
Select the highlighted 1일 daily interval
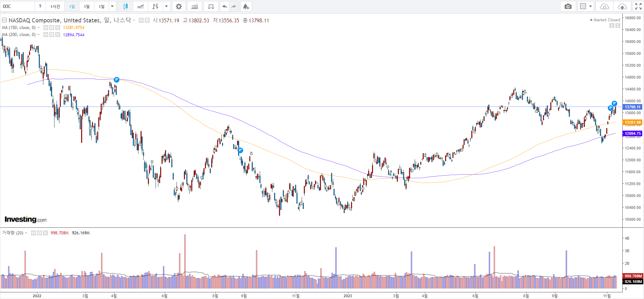[72, 6]
